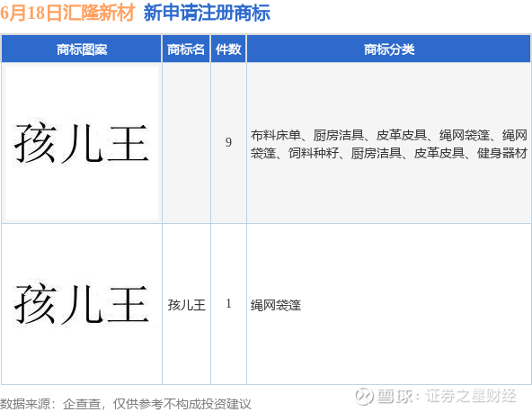
Task: Click the 布料床单 category text in first row
Action: (x=276, y=135)
